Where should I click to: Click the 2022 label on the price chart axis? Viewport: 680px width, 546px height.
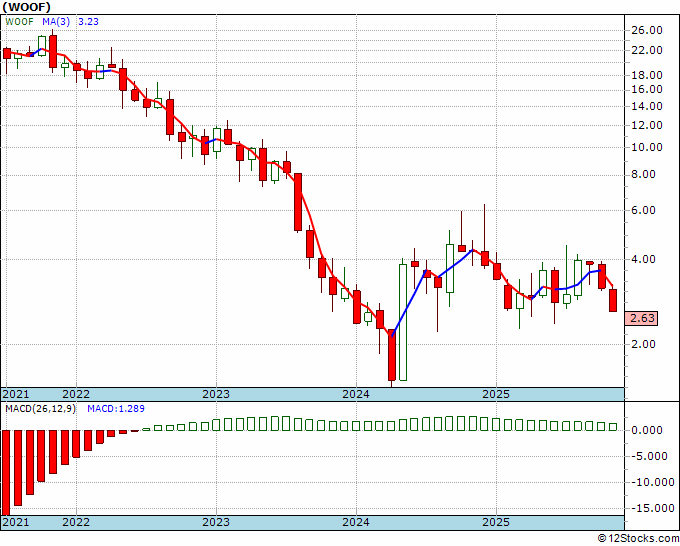(x=76, y=394)
